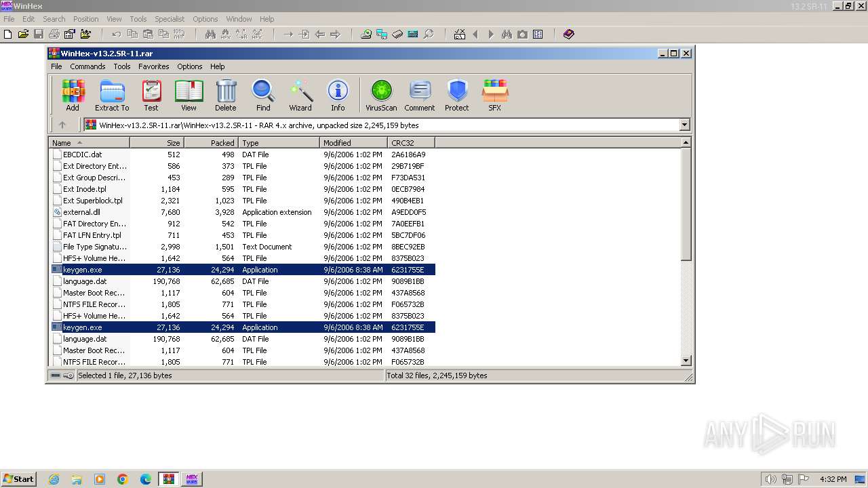The height and width of the screenshot is (488, 868).
Task: Click WinHex camera snapshot icon
Action: 522,34
